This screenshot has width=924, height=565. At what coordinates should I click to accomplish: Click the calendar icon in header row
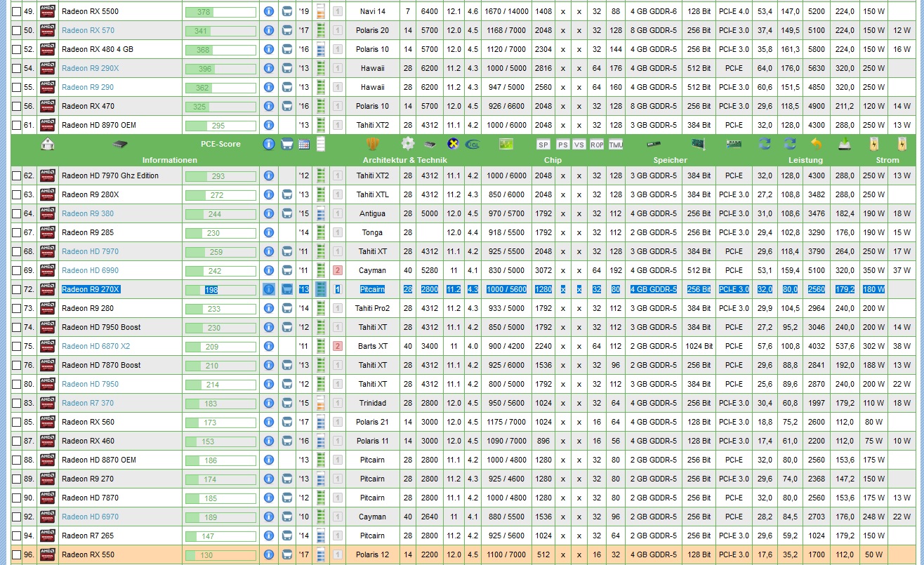304,144
